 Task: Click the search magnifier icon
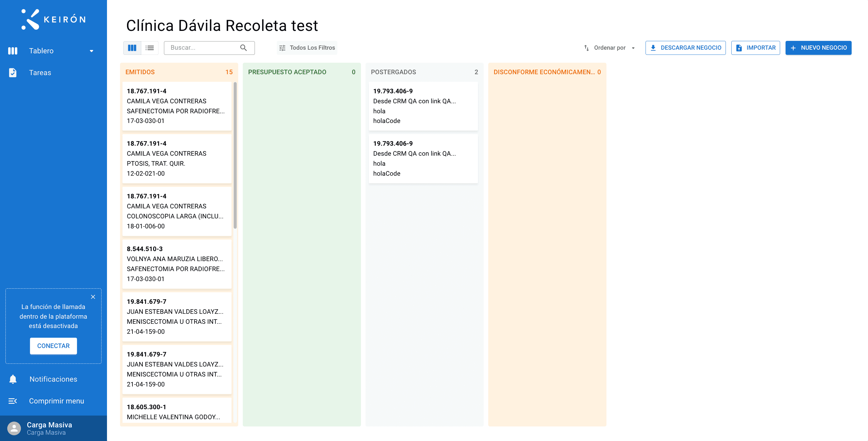243,48
